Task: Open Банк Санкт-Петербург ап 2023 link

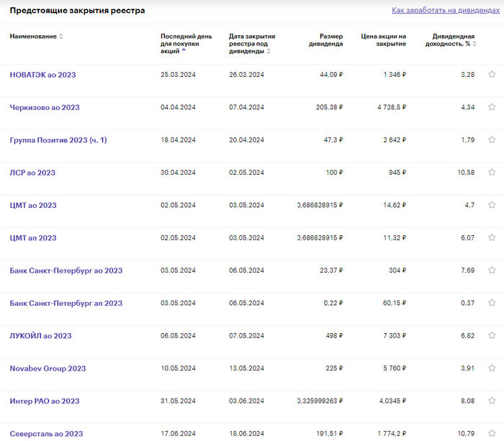Action: click(x=66, y=303)
